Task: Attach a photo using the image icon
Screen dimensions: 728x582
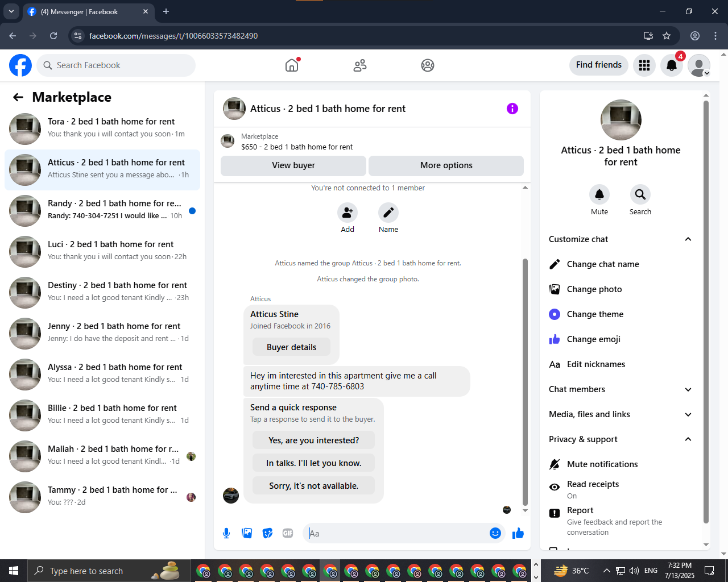Action: pyautogui.click(x=247, y=533)
